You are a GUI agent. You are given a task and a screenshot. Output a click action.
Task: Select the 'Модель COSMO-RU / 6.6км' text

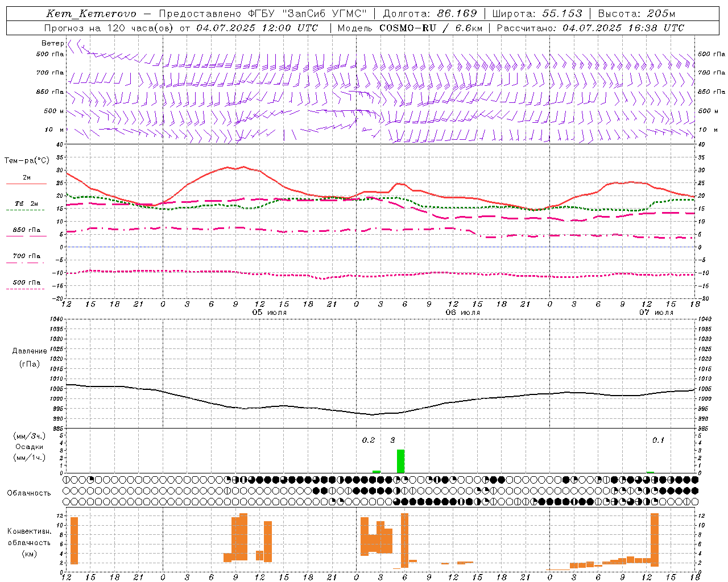[x=410, y=28]
